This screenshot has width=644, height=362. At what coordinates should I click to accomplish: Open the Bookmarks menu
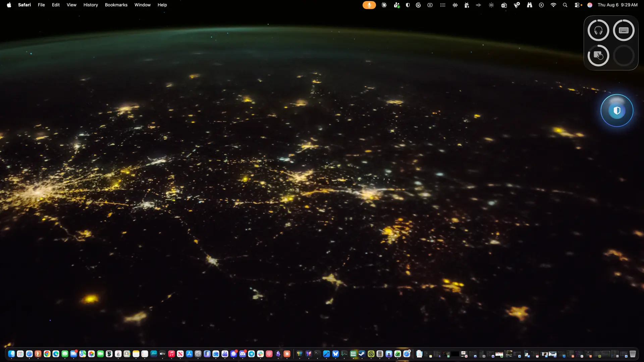point(116,5)
